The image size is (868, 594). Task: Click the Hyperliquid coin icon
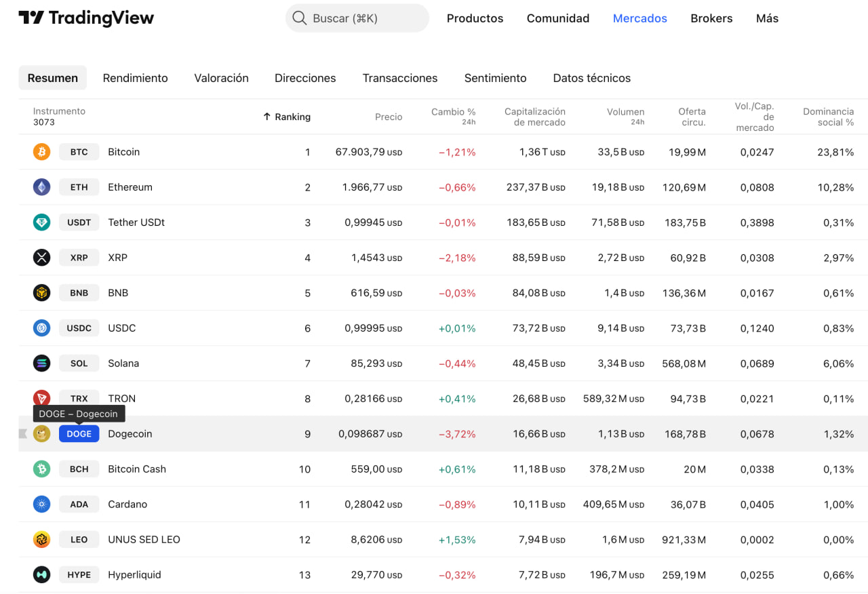coord(41,574)
